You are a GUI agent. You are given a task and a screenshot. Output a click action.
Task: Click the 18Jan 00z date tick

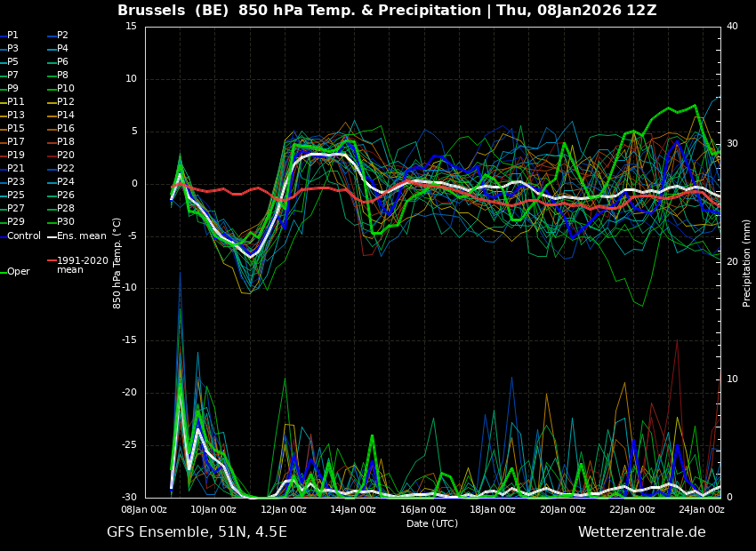point(492,509)
